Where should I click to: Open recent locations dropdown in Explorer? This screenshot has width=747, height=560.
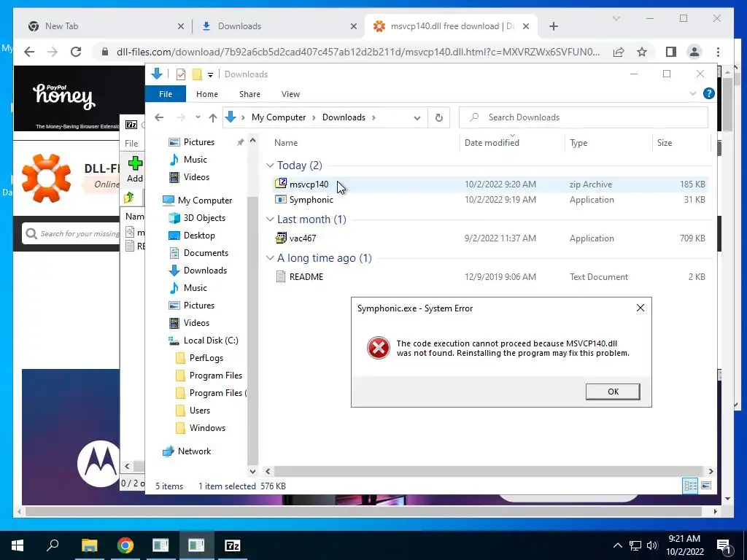(198, 117)
